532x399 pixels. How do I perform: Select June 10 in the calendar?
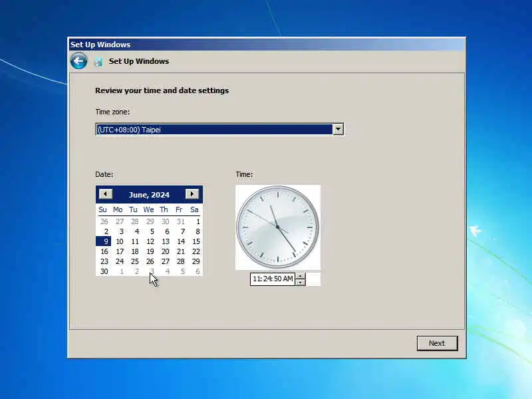pos(120,241)
